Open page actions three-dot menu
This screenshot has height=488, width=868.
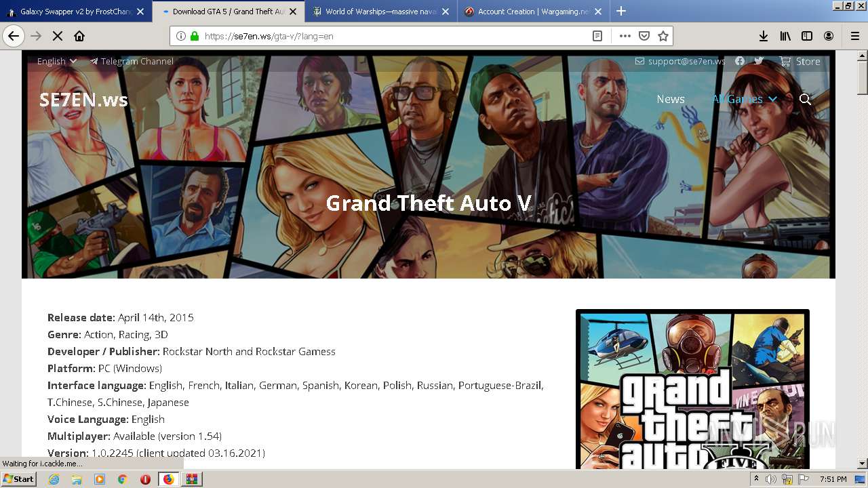pos(625,36)
